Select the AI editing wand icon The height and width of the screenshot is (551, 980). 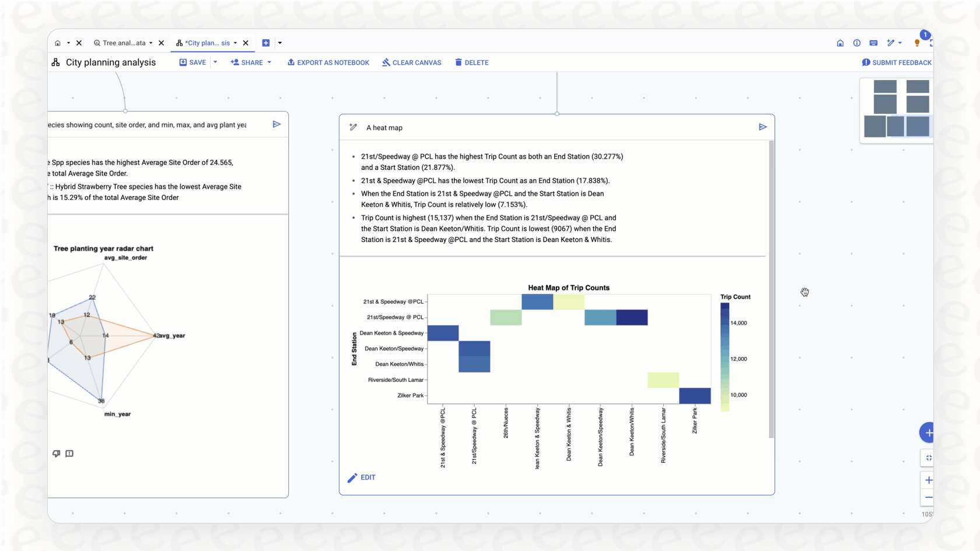click(891, 43)
